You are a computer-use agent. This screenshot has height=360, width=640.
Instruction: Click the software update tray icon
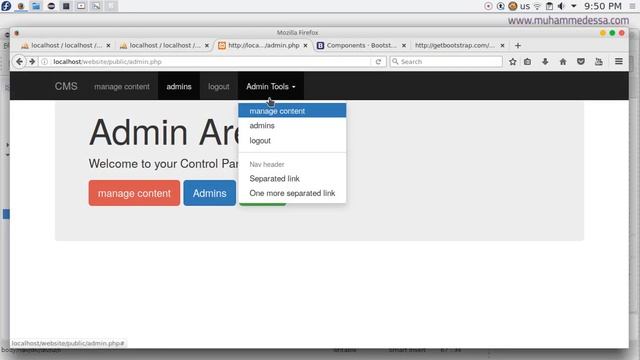click(x=500, y=6)
